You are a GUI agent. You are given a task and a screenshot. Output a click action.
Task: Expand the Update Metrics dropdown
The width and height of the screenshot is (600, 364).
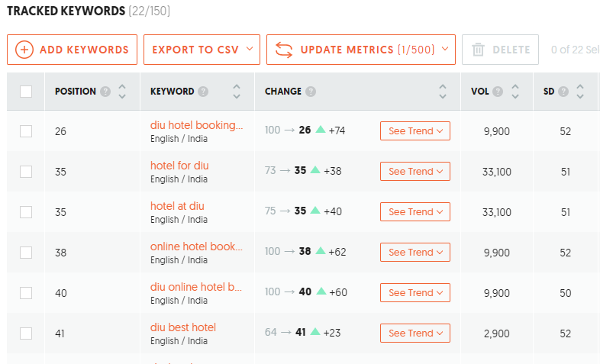(360, 50)
